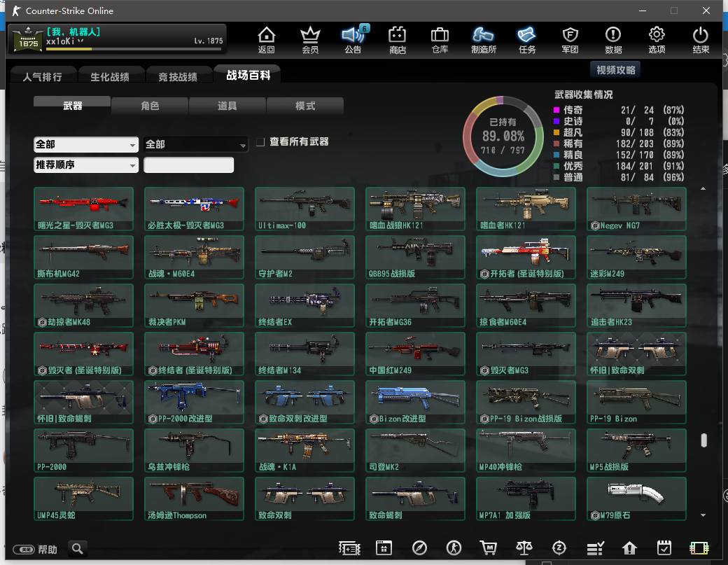Click the weapon list scroll-down arrow

pos(703,515)
